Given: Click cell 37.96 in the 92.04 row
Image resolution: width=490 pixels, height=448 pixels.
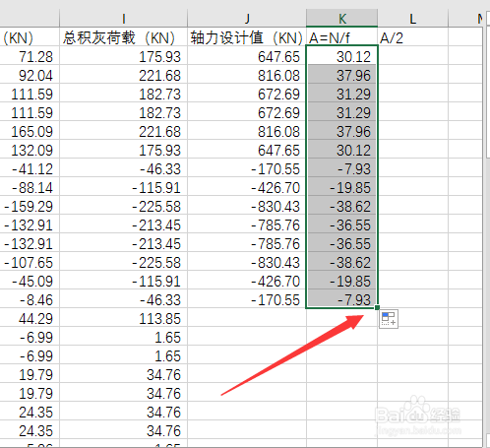Looking at the screenshot, I should click(x=341, y=74).
